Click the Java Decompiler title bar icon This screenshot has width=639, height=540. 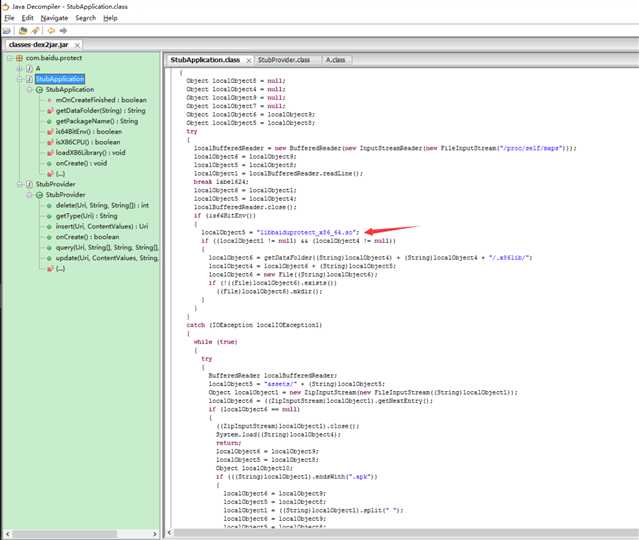point(5,7)
